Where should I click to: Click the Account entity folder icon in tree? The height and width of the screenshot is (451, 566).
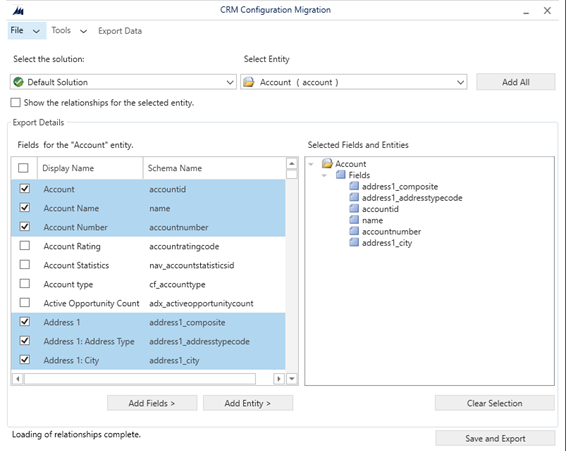pyautogui.click(x=327, y=164)
